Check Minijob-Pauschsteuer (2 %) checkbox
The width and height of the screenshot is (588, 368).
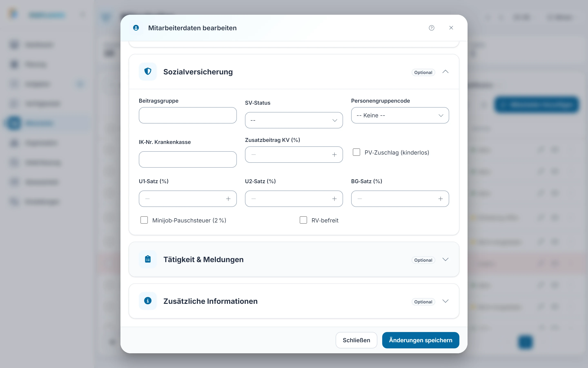(144, 220)
